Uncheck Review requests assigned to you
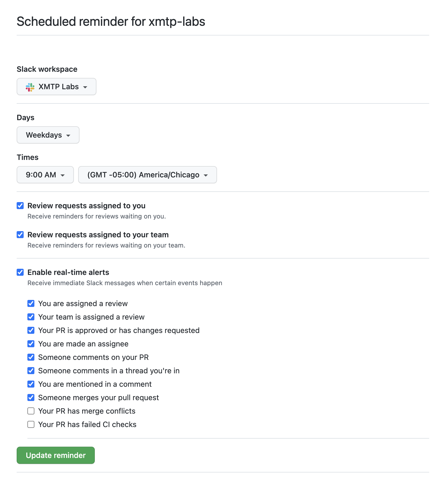This screenshot has height=480, width=448. click(x=20, y=206)
